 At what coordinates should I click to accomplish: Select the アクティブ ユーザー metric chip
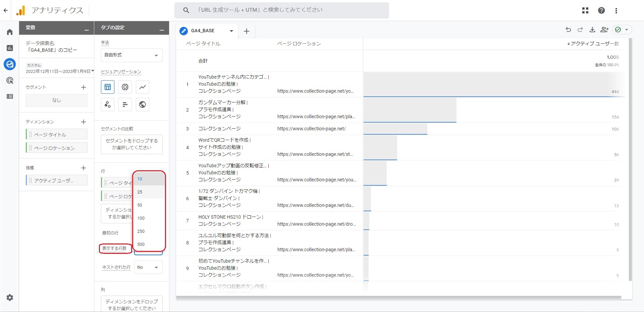[57, 180]
